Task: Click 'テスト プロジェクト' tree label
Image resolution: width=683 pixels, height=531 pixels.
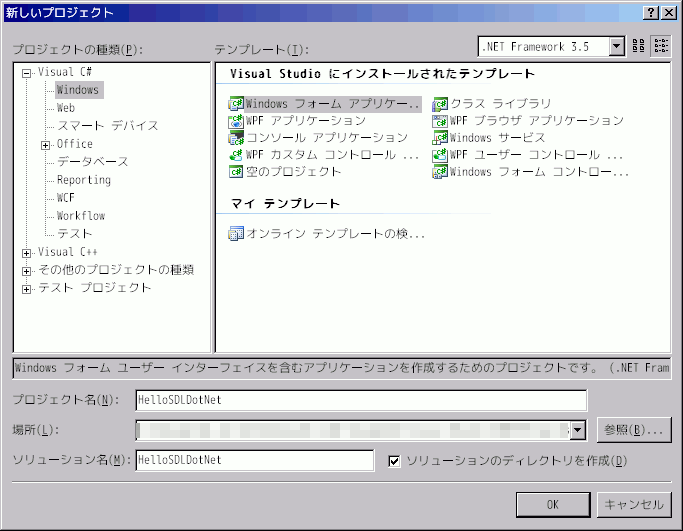Action: [95, 287]
